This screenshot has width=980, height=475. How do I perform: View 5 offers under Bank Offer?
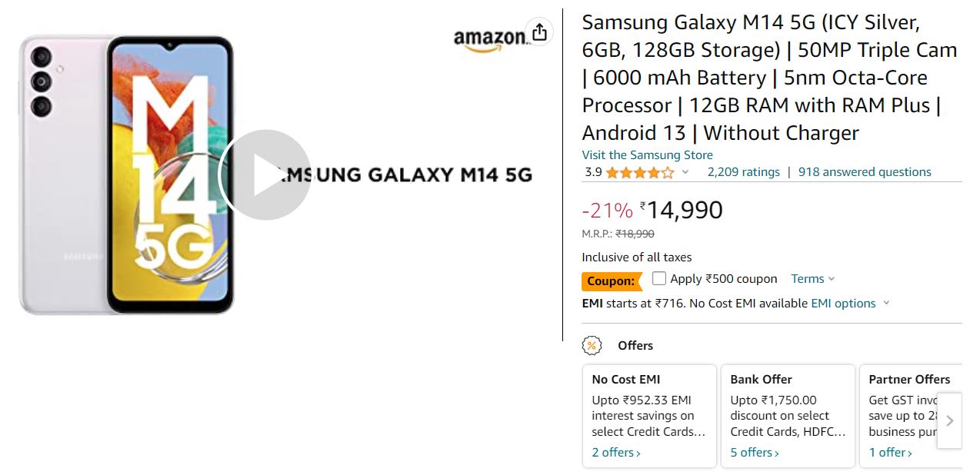tap(755, 453)
